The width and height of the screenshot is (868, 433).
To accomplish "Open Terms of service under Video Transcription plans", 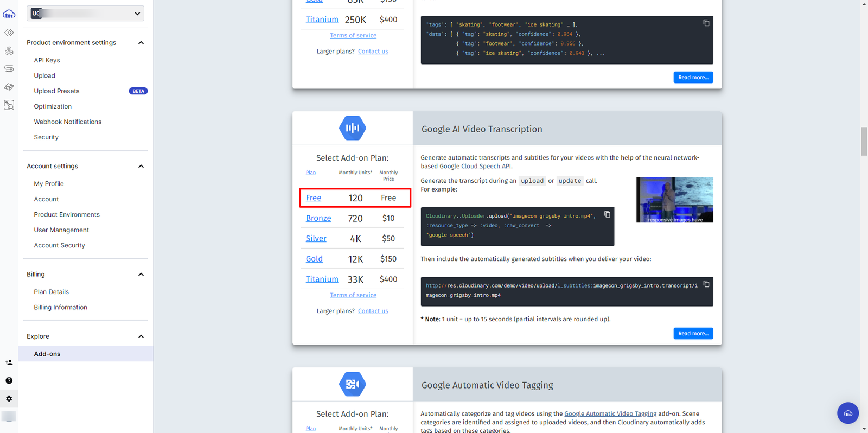I will 353,295.
